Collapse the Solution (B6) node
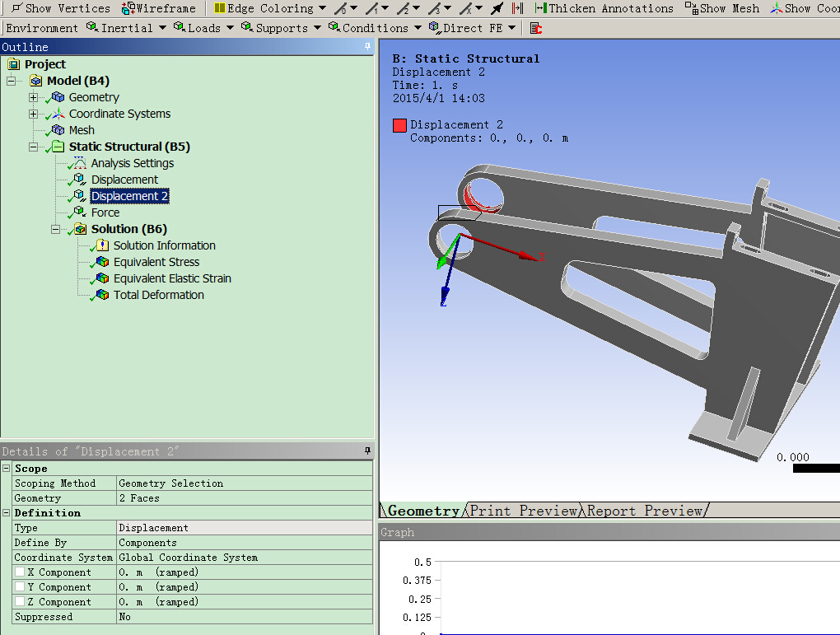Screen dimensions: 840x635 [x=55, y=229]
